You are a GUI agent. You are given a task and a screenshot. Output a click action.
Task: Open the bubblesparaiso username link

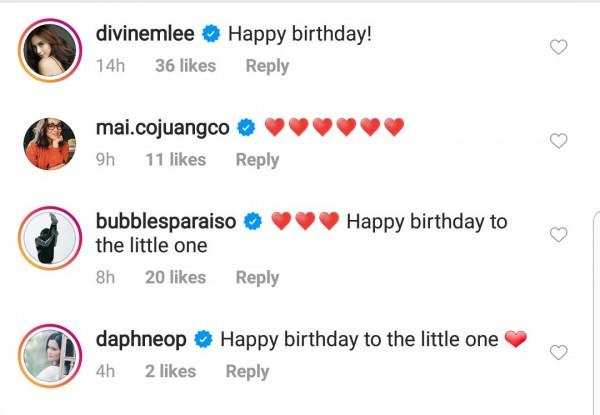pos(166,222)
